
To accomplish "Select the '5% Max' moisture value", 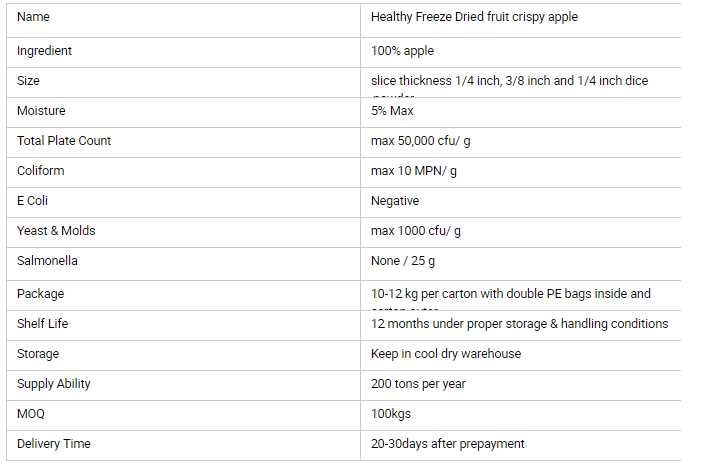I will (392, 111).
